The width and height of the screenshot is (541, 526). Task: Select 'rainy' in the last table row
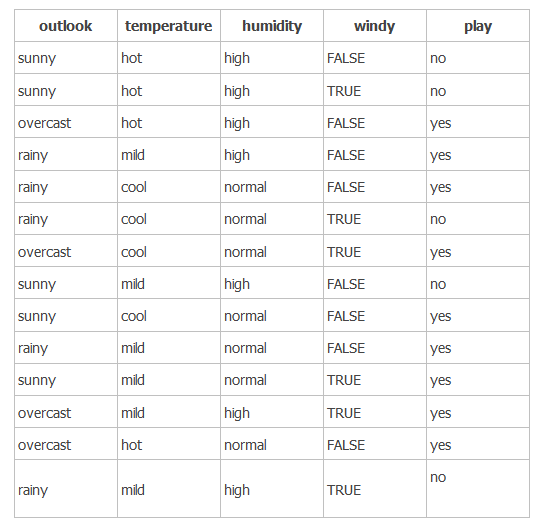pyautogui.click(x=33, y=490)
